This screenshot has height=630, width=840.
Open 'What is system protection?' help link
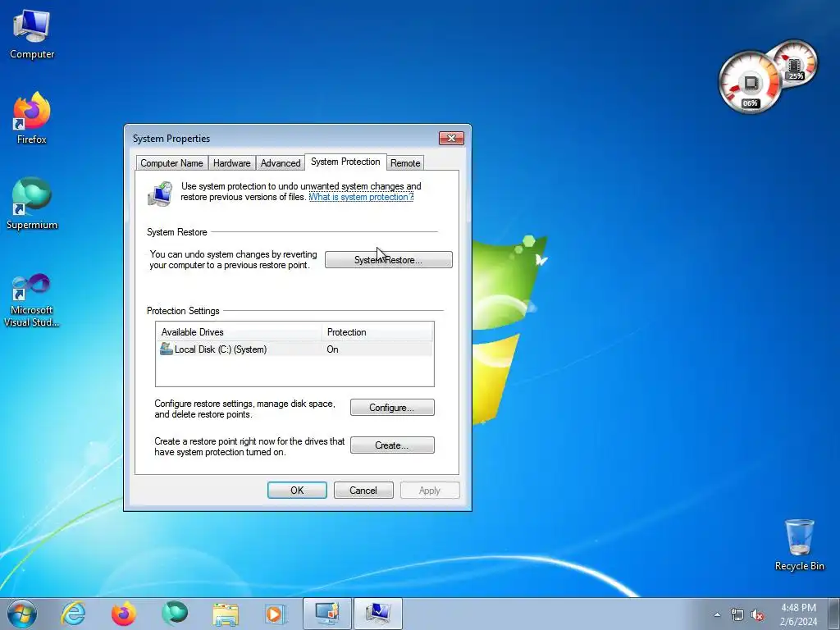coord(361,197)
